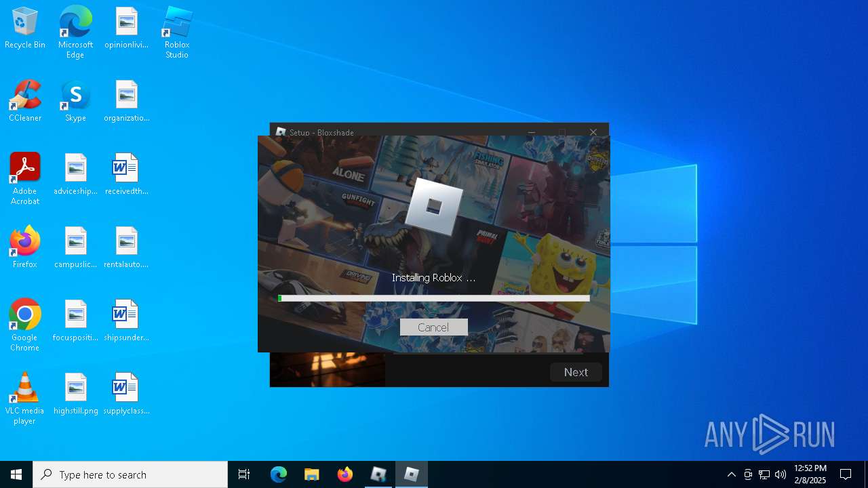The height and width of the screenshot is (488, 868).
Task: Select the focuspositi... image file
Action: click(75, 321)
